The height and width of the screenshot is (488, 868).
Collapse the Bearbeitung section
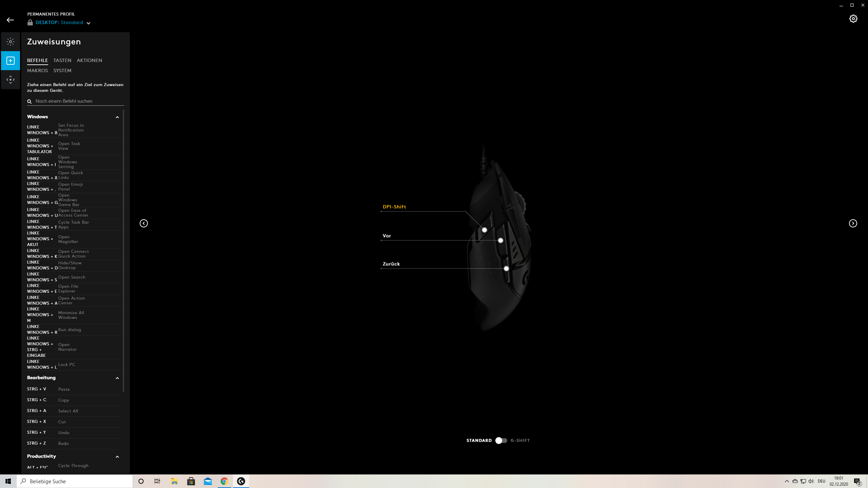[117, 378]
